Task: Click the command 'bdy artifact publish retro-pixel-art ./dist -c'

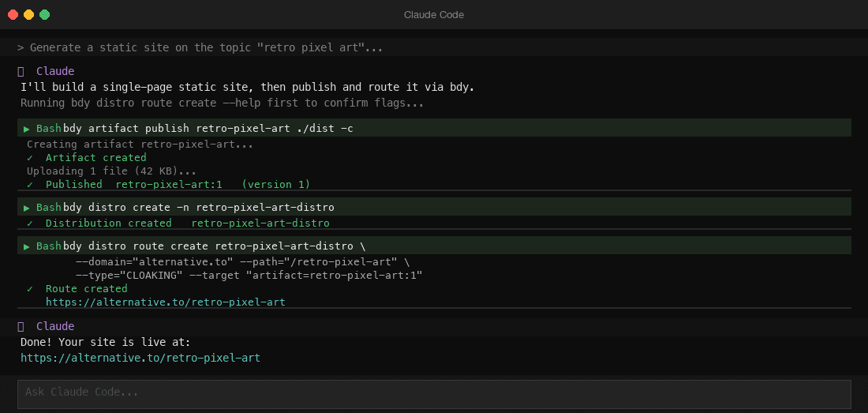Action: click(208, 129)
